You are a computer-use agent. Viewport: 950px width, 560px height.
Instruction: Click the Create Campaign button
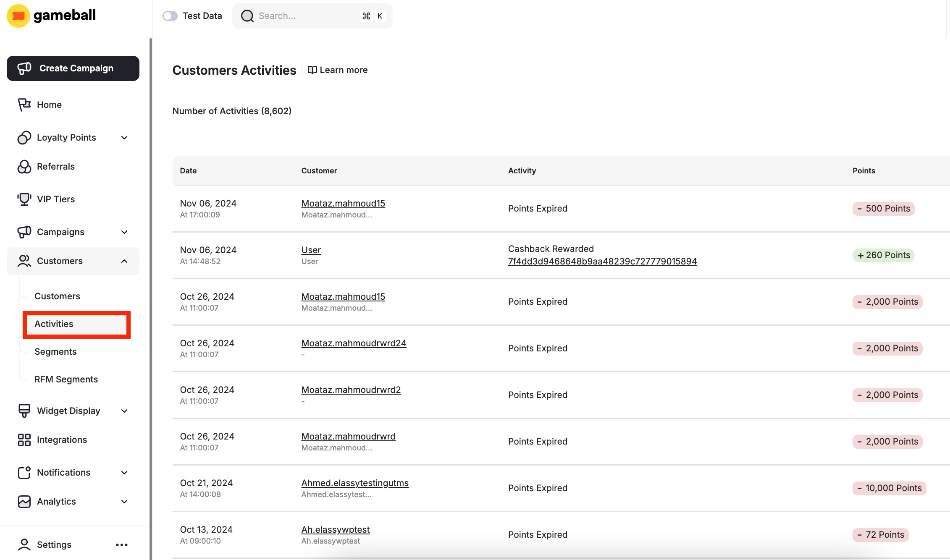(x=73, y=68)
